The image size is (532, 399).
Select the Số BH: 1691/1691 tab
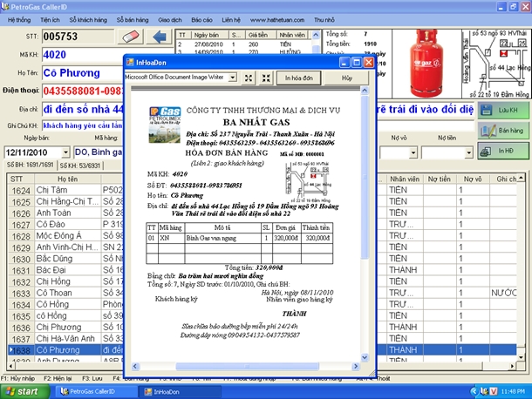tap(31, 166)
